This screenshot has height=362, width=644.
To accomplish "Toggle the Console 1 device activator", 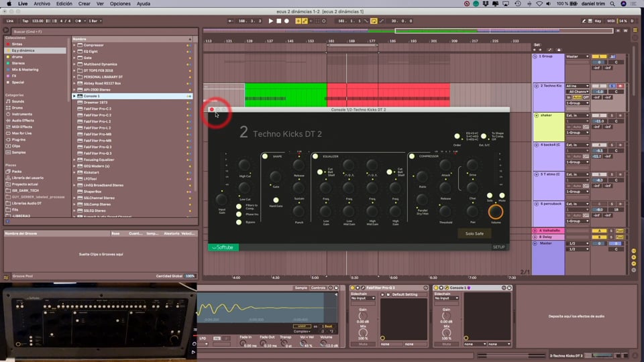I will tap(436, 288).
